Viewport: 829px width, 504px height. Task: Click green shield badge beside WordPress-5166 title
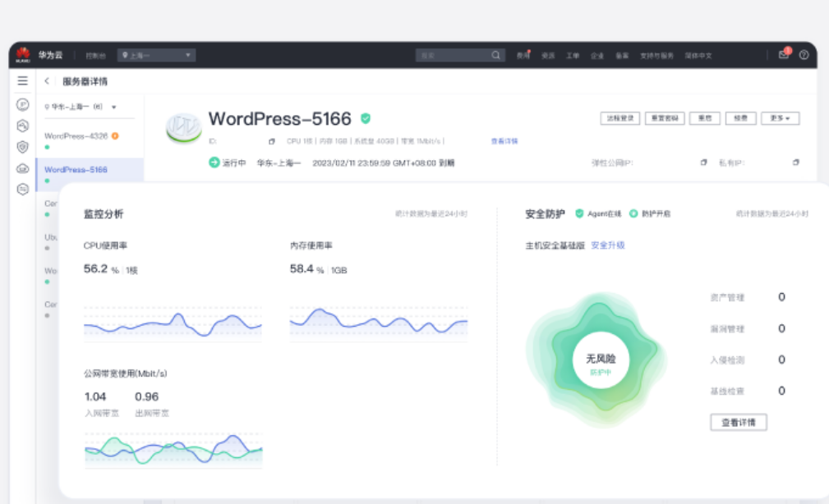pos(366,118)
